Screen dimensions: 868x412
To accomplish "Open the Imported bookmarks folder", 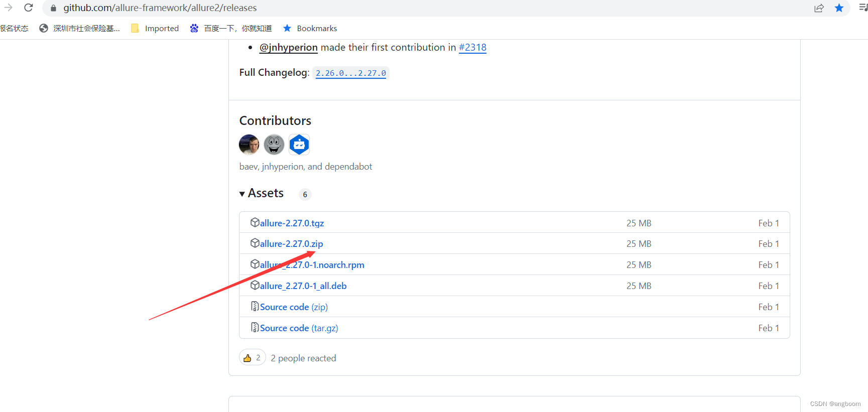I will point(155,28).
